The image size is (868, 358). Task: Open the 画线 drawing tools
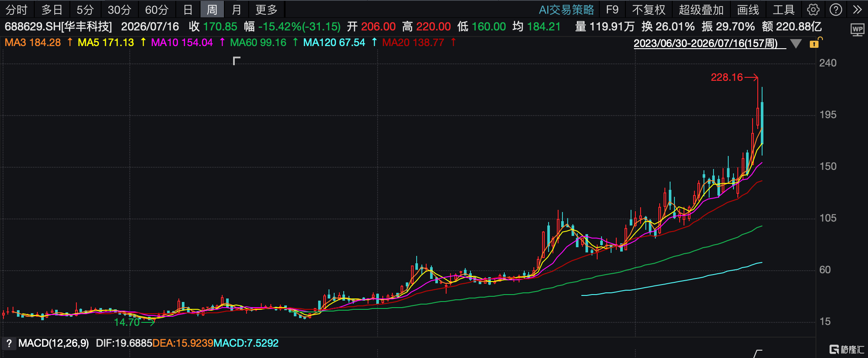click(748, 10)
